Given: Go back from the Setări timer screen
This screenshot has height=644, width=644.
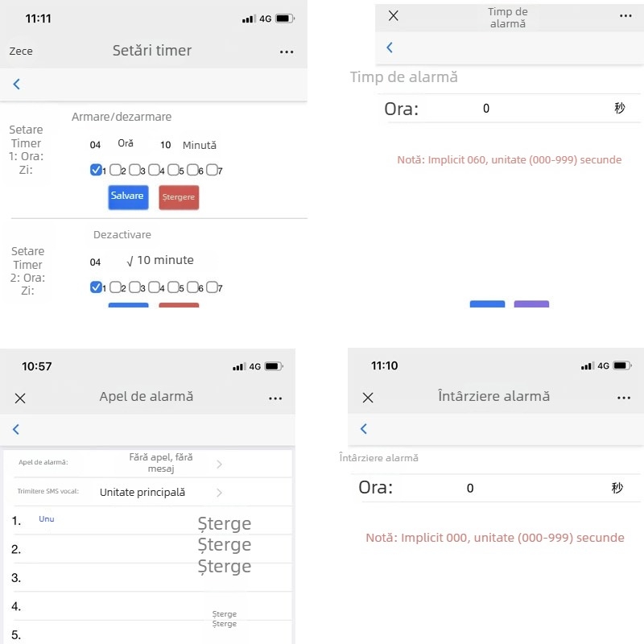Looking at the screenshot, I should coord(17,84).
